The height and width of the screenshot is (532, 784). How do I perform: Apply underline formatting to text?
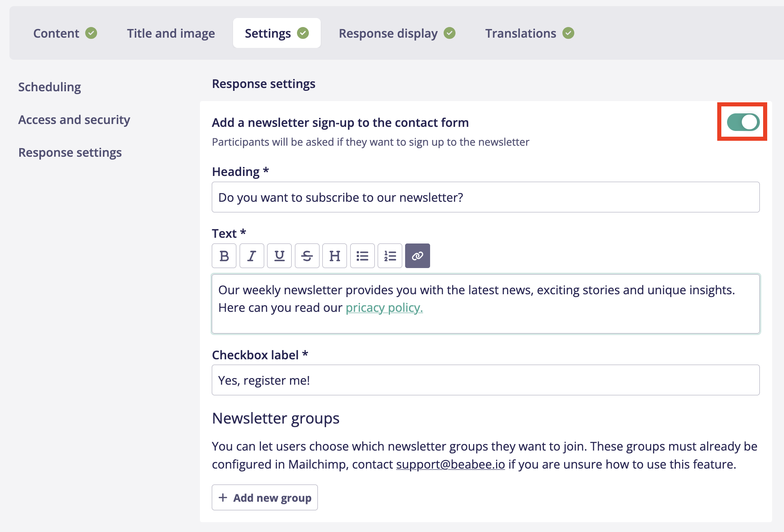click(x=279, y=256)
